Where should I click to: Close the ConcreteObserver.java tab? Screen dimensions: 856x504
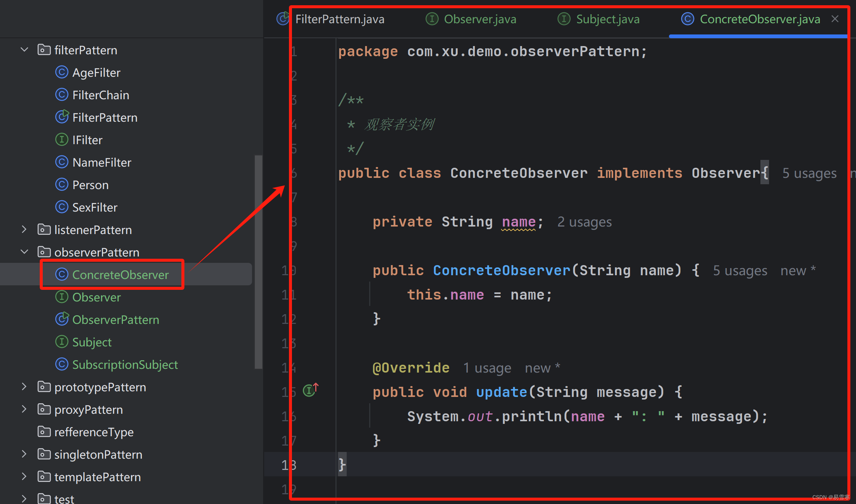(835, 19)
